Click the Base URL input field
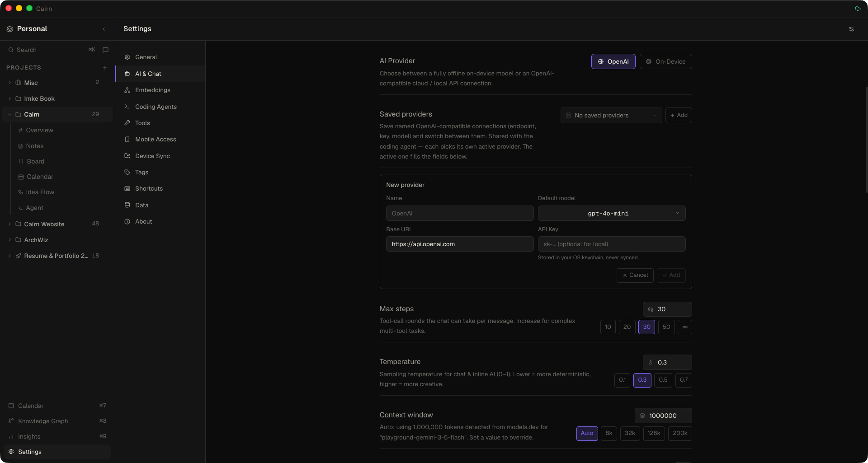The width and height of the screenshot is (868, 463). [460, 244]
